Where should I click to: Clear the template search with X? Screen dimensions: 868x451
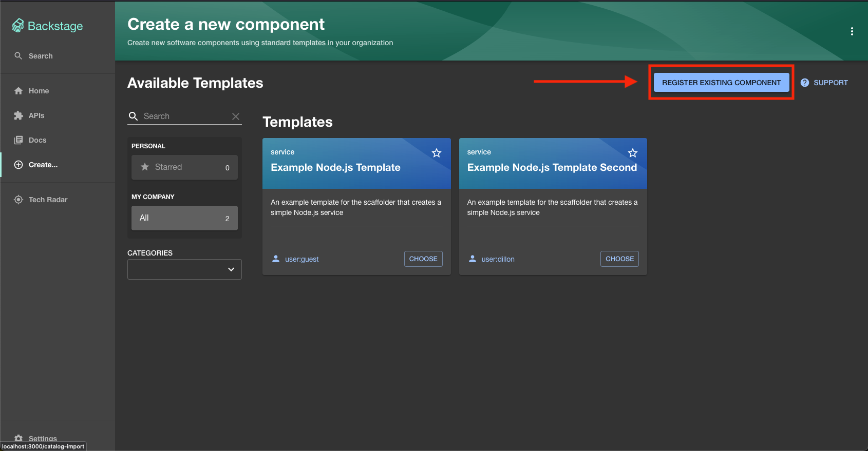[x=236, y=116]
